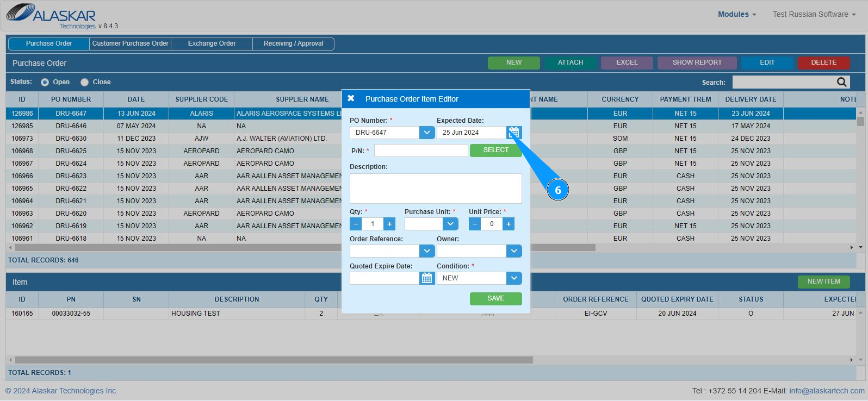Switch to the Receiving / Approval tab
Viewport: 868px width, 401px height.
pos(294,43)
